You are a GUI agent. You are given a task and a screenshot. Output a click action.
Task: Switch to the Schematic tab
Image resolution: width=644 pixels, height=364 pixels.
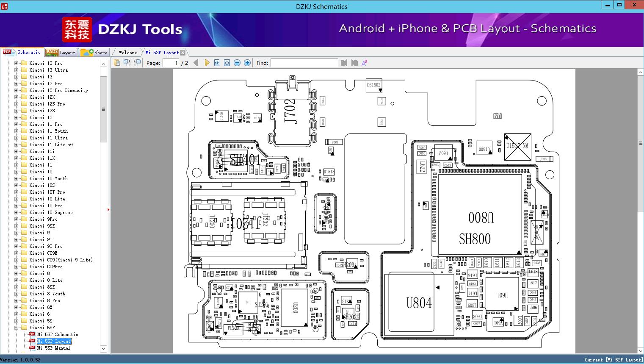point(22,52)
